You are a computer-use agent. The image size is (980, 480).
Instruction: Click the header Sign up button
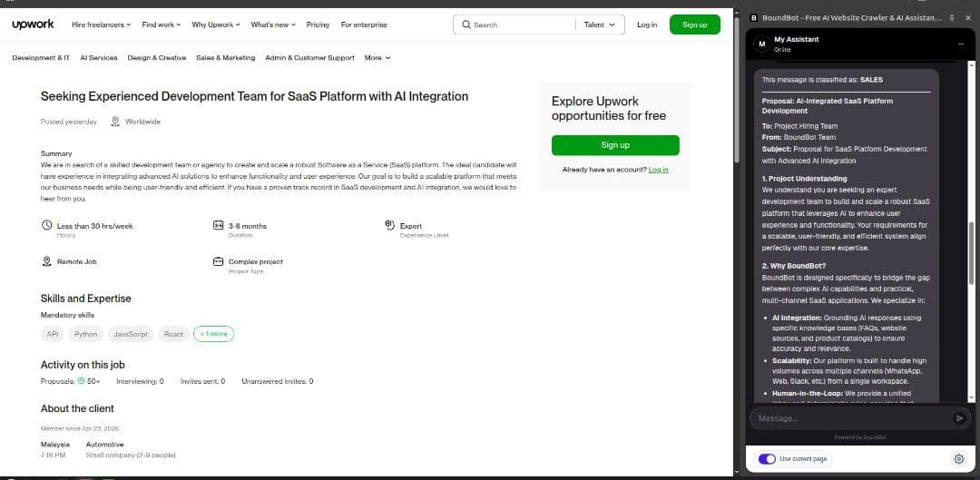click(694, 25)
